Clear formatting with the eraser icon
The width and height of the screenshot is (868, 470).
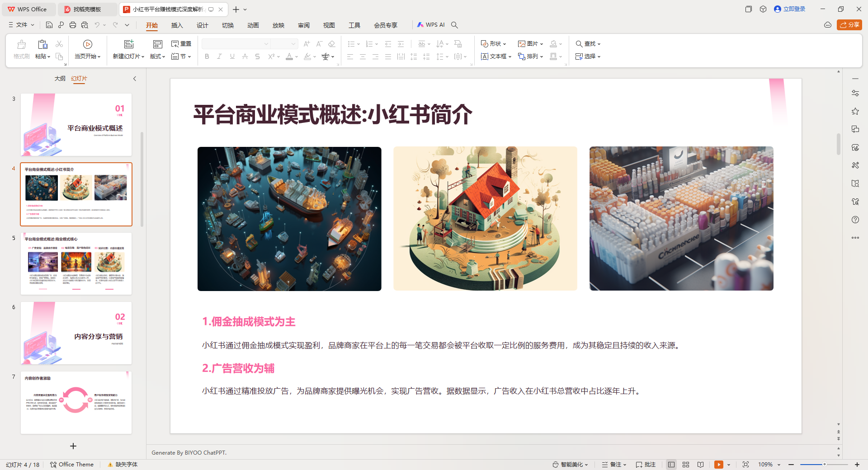331,44
